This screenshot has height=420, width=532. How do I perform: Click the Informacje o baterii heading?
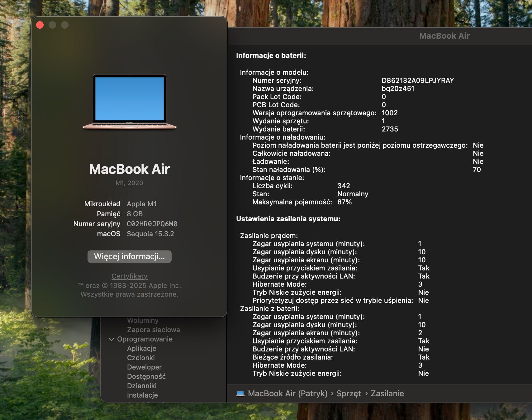(x=271, y=55)
